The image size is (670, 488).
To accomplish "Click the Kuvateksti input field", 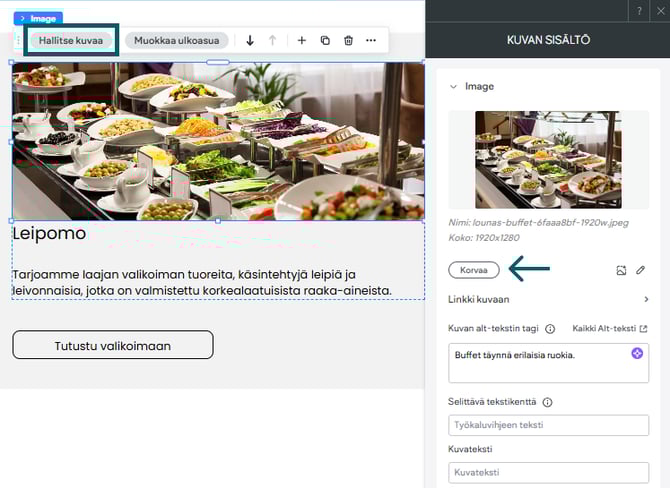I will pyautogui.click(x=548, y=472).
